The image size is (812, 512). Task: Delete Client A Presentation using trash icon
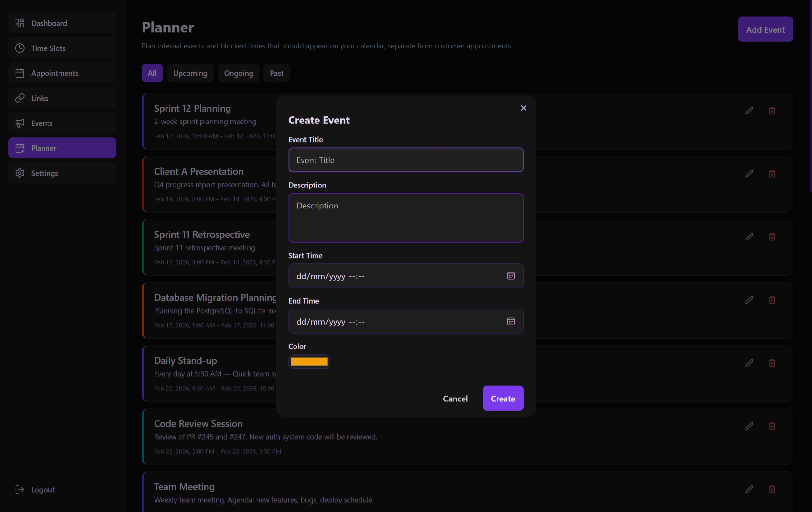(772, 174)
